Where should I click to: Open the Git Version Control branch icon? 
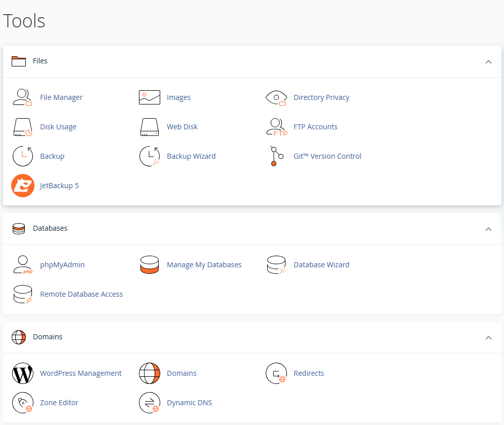coord(276,156)
